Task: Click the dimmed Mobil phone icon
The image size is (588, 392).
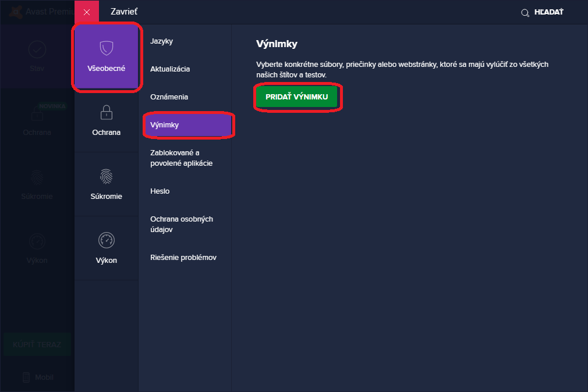Action: tap(26, 377)
